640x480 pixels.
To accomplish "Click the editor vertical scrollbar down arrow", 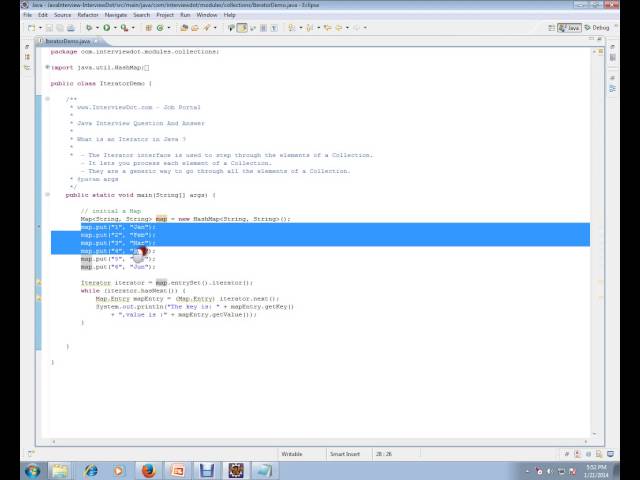I will point(594,433).
